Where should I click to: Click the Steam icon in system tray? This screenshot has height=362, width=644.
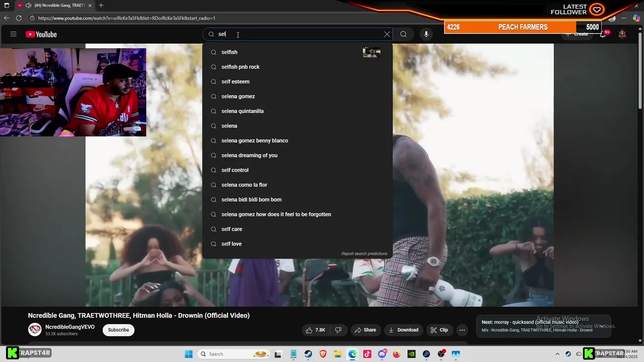568,354
